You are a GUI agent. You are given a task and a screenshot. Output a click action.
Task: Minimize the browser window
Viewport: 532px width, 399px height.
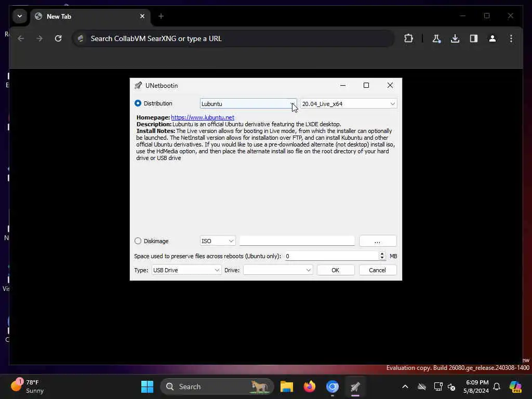463,16
